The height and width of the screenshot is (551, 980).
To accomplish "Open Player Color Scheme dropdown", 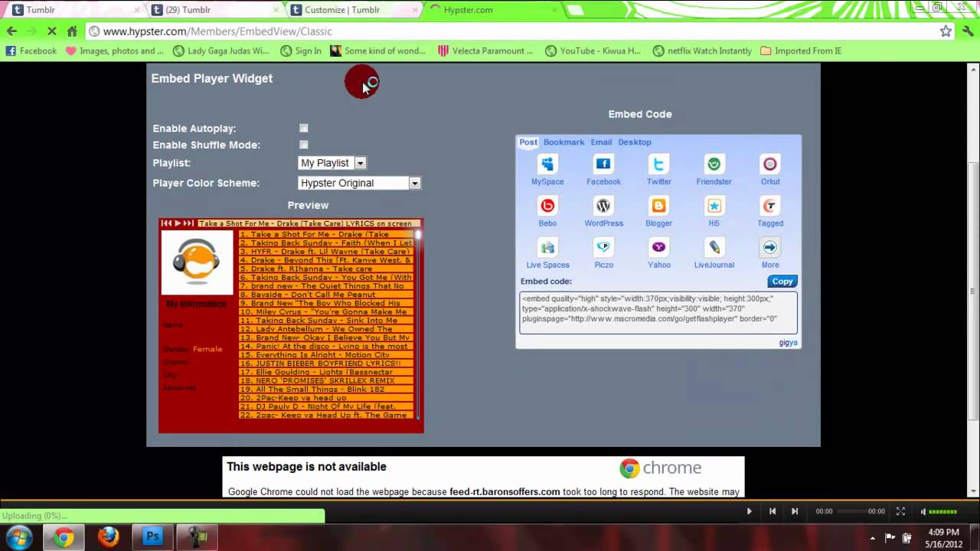I will pos(359,183).
